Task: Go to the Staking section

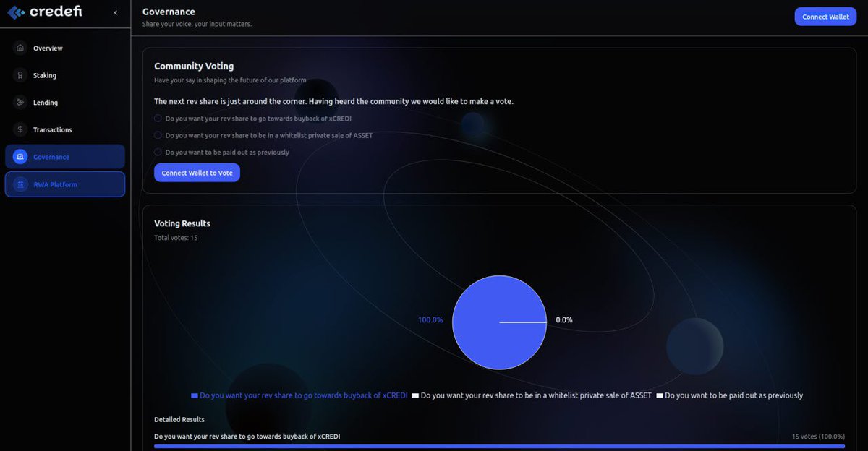Action: 65,75
